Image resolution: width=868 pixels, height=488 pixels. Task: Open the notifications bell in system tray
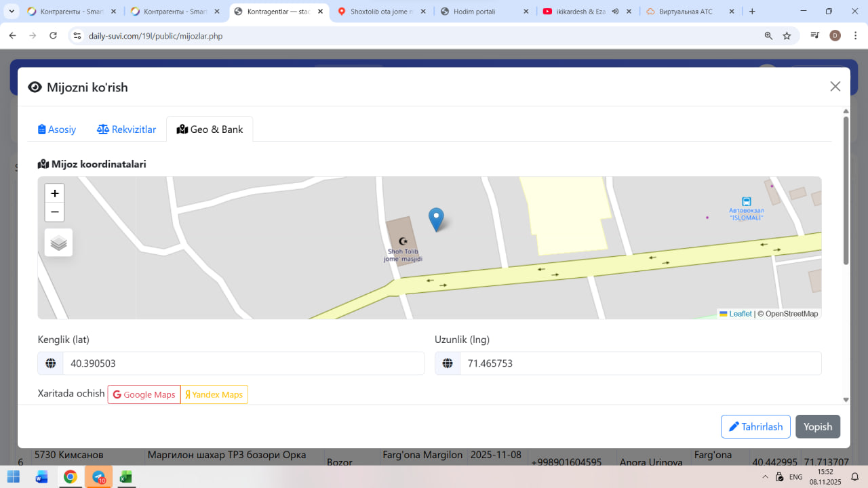tap(855, 476)
